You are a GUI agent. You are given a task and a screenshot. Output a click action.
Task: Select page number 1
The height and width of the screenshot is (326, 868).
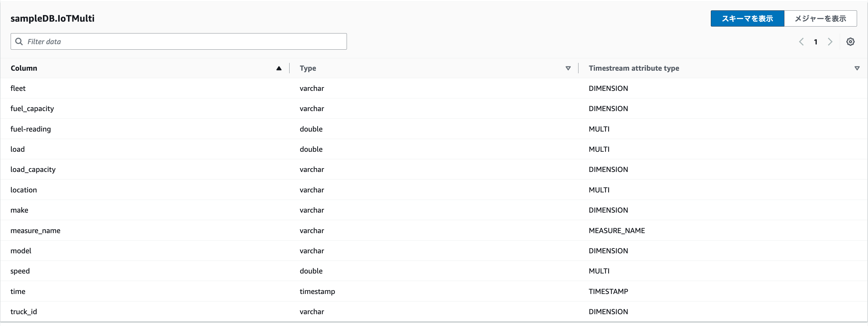pos(816,42)
